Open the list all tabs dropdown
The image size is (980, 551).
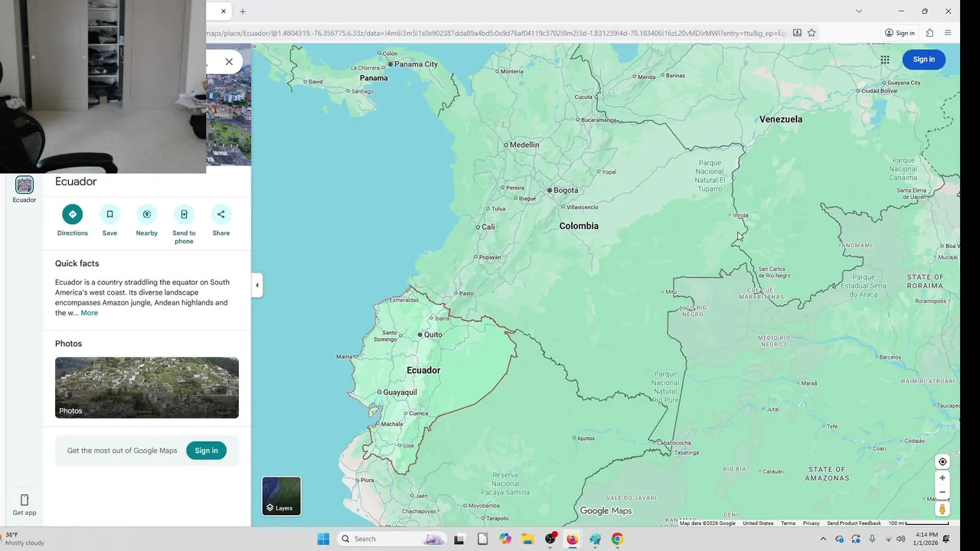click(x=858, y=11)
